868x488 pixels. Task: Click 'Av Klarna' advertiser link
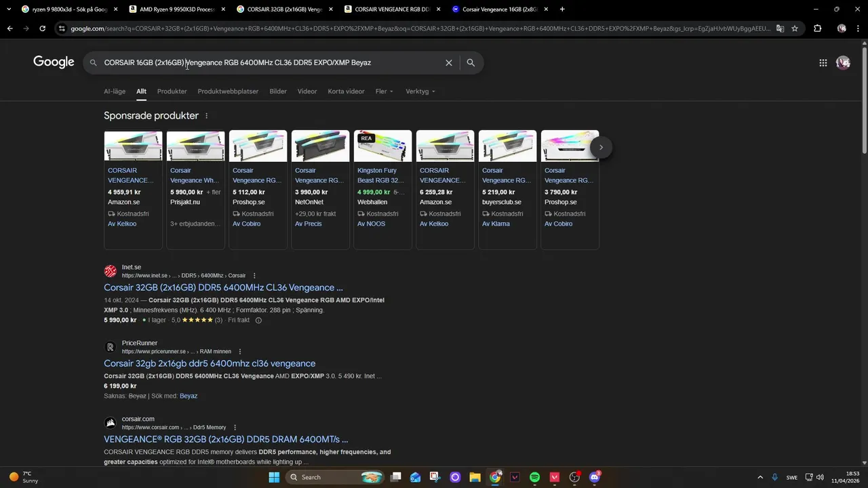(496, 224)
